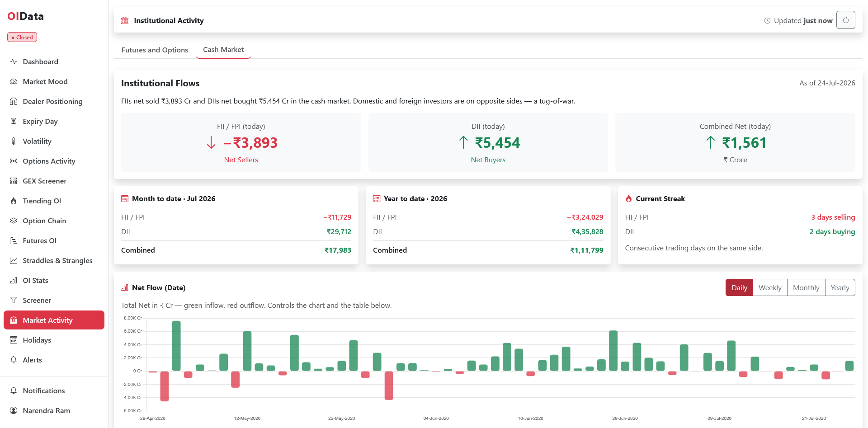Click the tallest green bar in chart
868x428 pixels.
tap(176, 346)
